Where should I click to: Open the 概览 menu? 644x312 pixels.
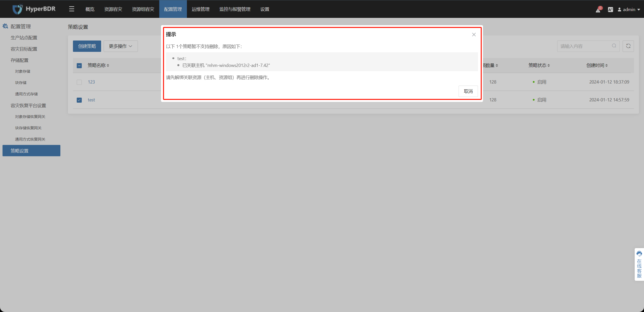90,9
